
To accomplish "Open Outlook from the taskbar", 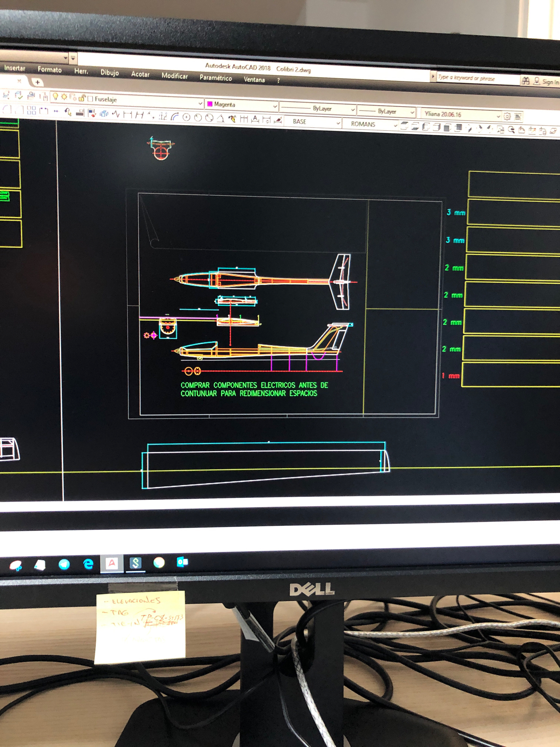I will pos(182,562).
